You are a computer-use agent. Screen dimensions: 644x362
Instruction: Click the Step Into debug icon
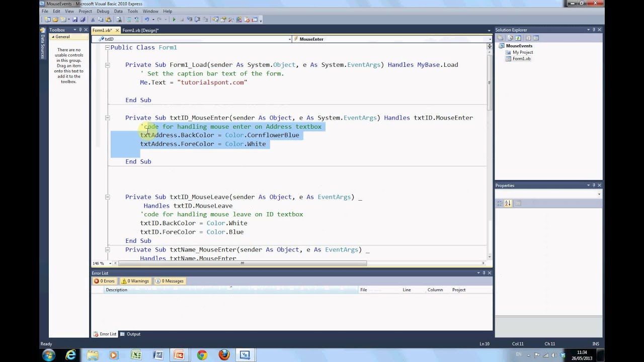190,20
